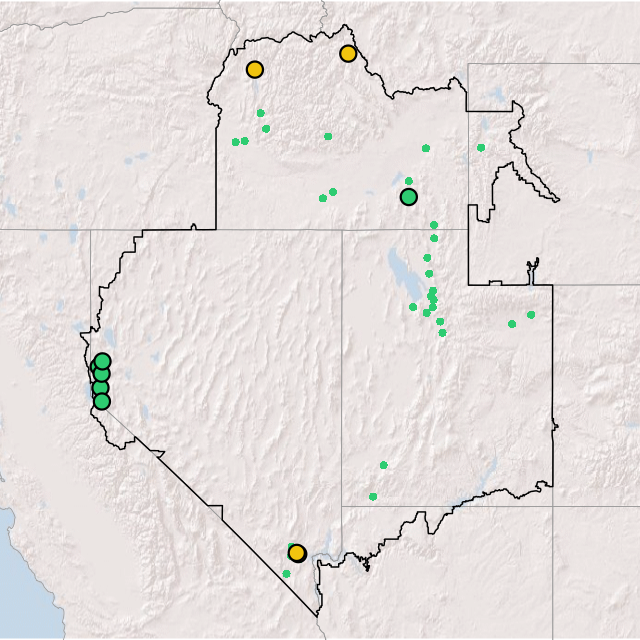640x640 pixels.
Task: Click the lower-left dot of the diagonal pair west of large green marker
Action: [x=323, y=198]
